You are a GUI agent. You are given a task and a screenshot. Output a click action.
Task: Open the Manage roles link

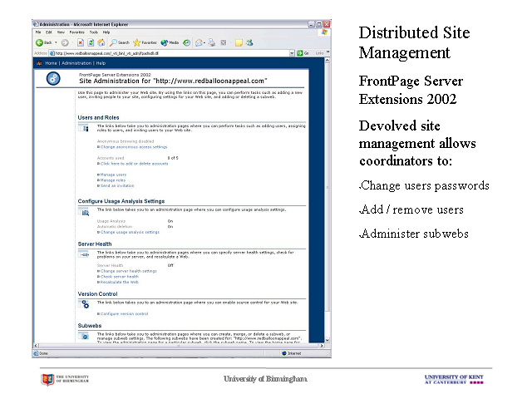tap(113, 180)
